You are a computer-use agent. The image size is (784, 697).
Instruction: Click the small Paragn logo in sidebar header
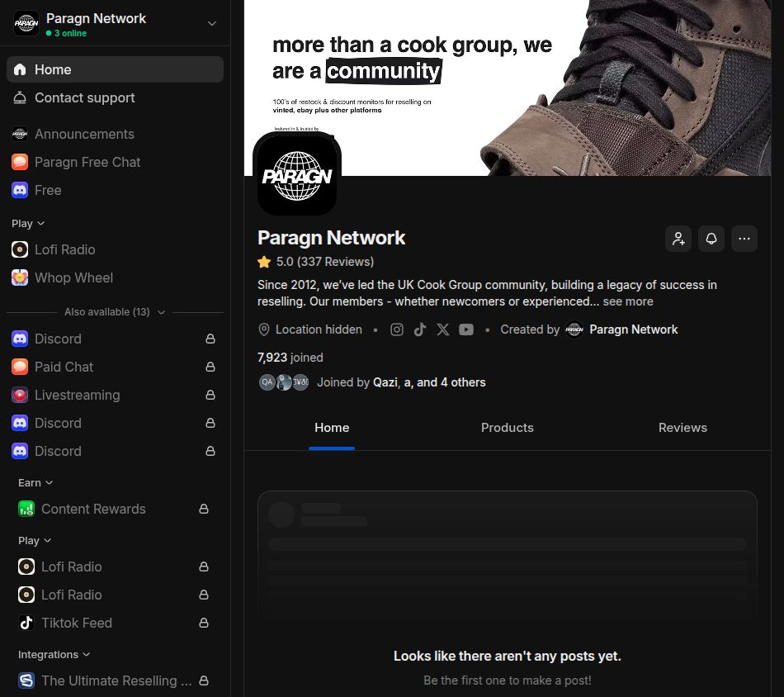click(x=26, y=23)
